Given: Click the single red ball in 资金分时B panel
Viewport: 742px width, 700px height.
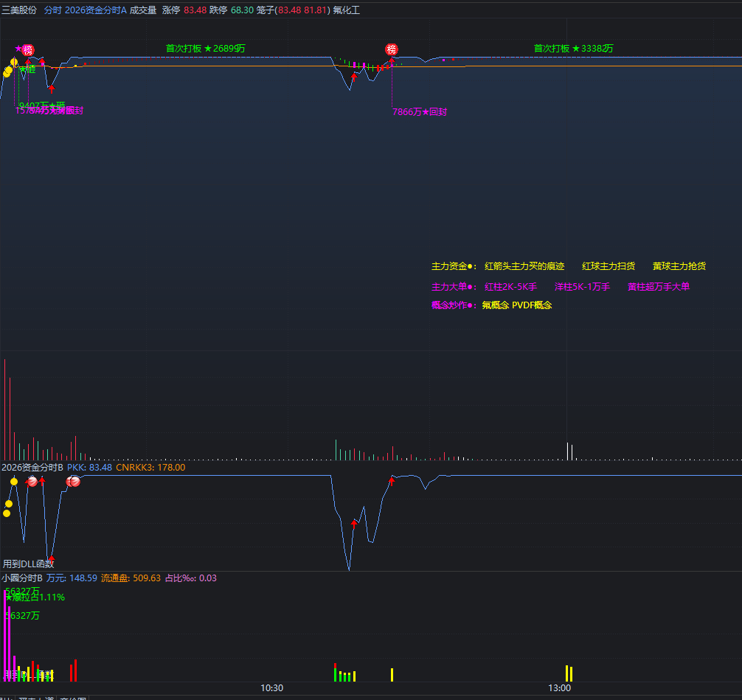Looking at the screenshot, I should [x=32, y=482].
